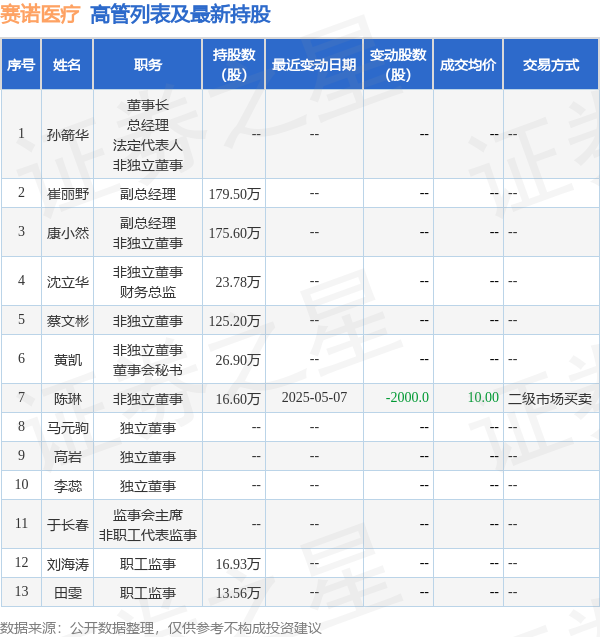
Task: Click the 125.20万 shareholding value
Action: [234, 321]
